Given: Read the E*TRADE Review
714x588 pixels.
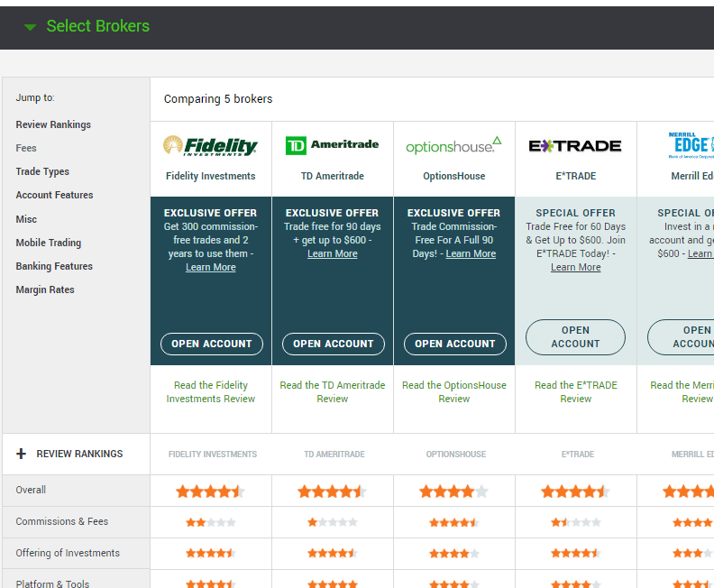Looking at the screenshot, I should point(575,392).
